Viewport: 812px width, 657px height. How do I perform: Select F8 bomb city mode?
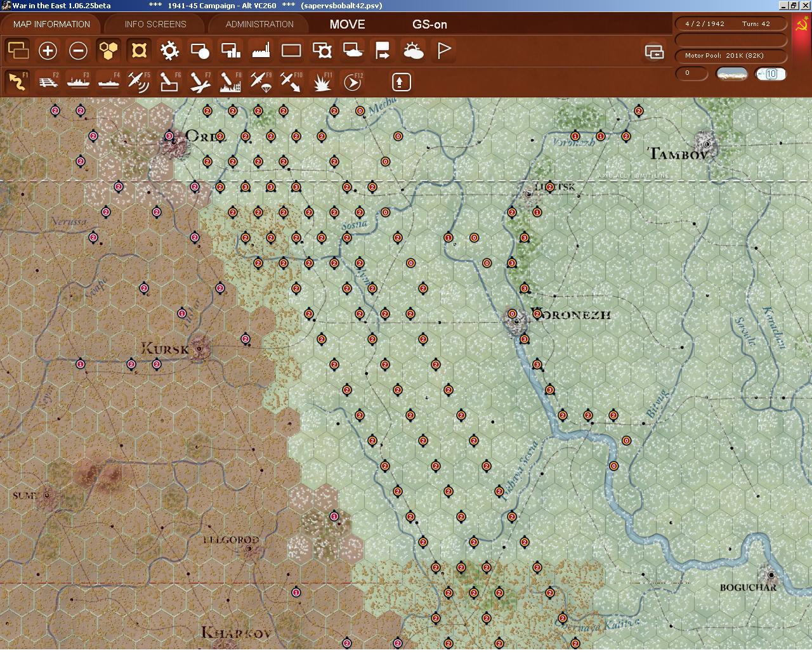point(230,82)
